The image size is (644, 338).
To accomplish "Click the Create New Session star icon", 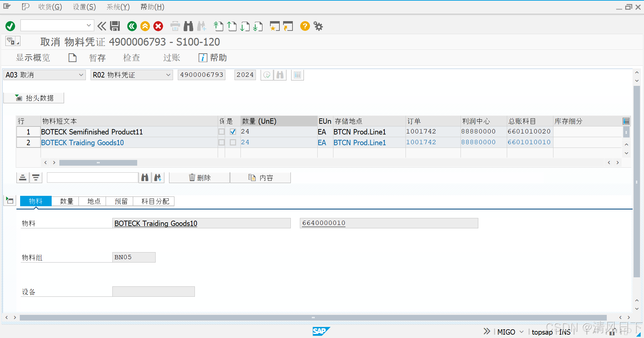I will click(x=275, y=26).
